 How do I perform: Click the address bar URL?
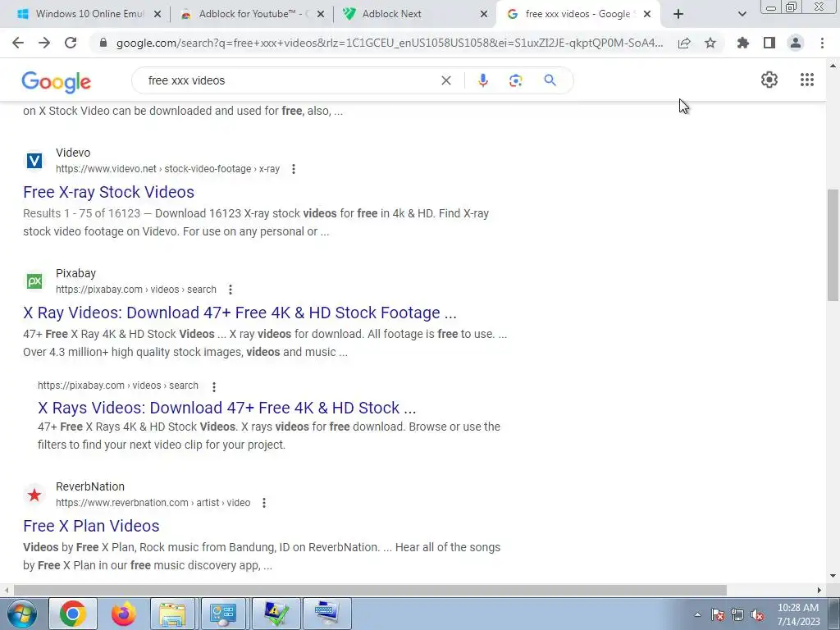pyautogui.click(x=390, y=43)
